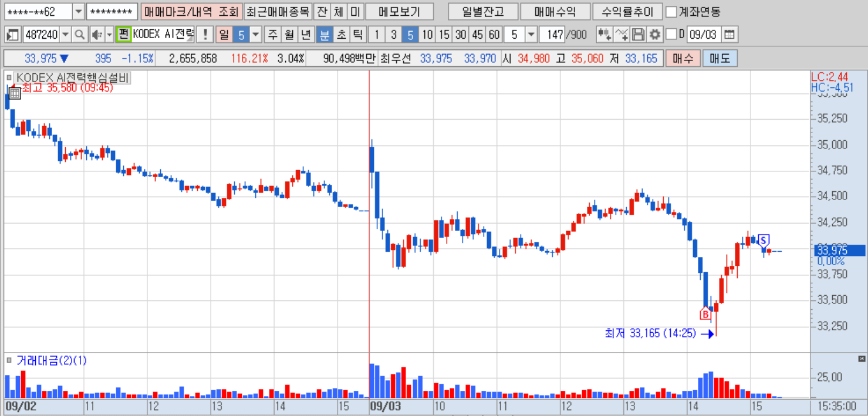Click the 매매마크/내역 조회 button

(191, 12)
